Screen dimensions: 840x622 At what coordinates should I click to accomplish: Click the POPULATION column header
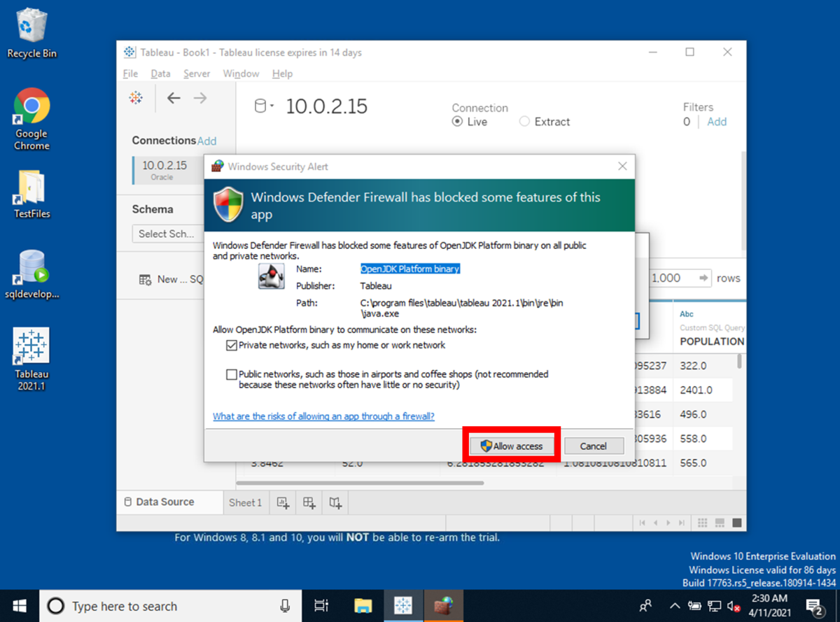(x=712, y=341)
